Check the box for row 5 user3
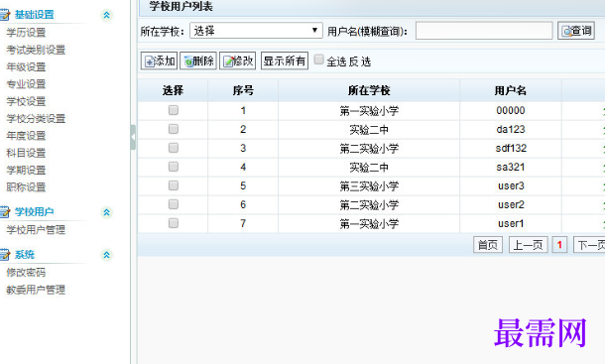Viewport: 605px width, 364px height. point(174,185)
